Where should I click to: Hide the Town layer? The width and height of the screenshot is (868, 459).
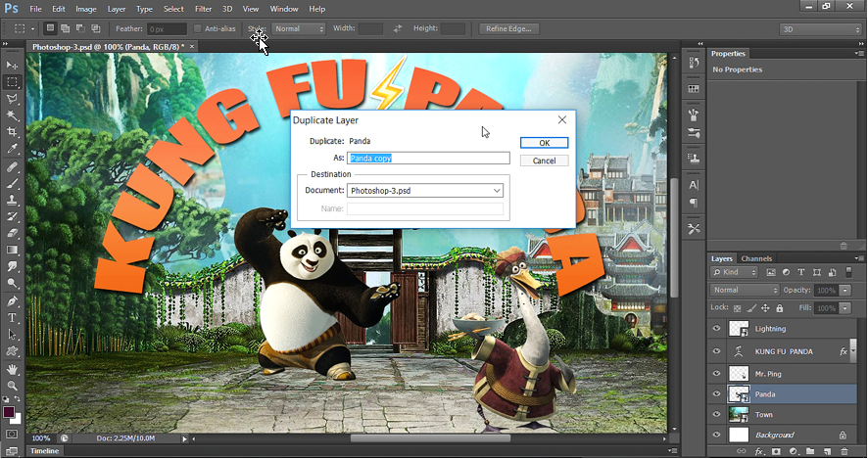pos(716,414)
